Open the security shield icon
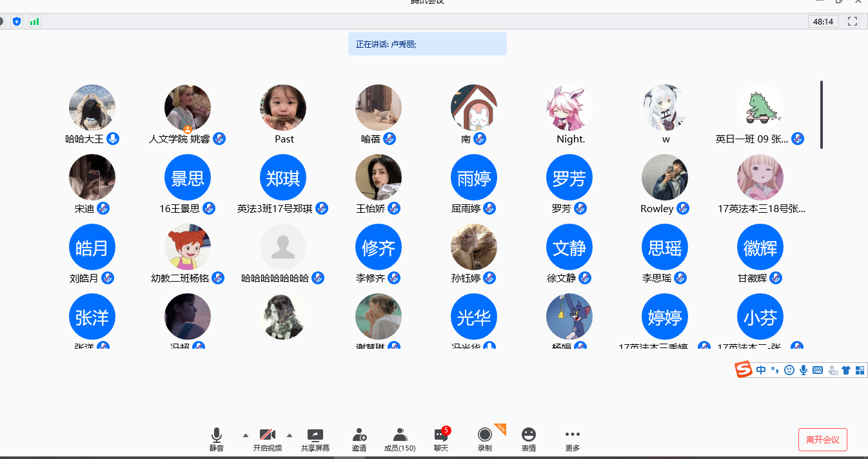 [17, 21]
